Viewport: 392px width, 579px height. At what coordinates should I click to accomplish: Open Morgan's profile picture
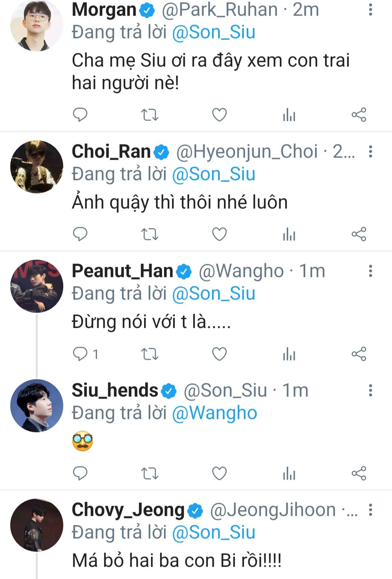coord(37,25)
